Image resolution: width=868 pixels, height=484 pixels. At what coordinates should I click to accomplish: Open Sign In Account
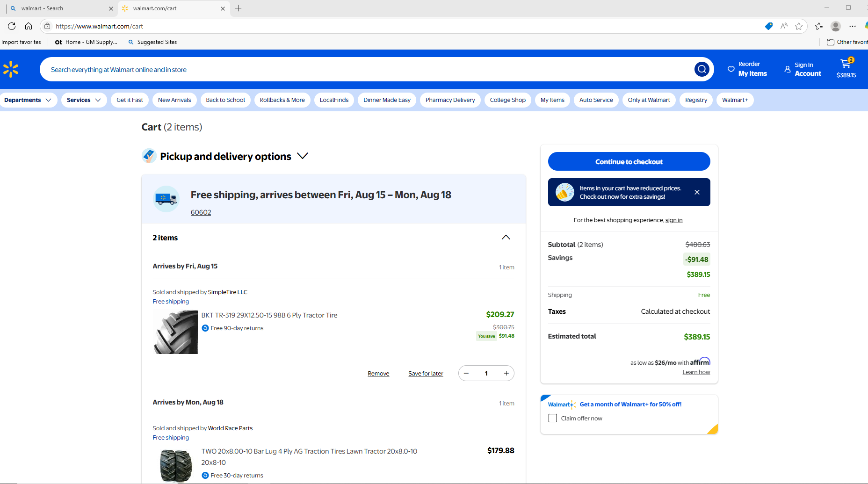[x=803, y=69]
